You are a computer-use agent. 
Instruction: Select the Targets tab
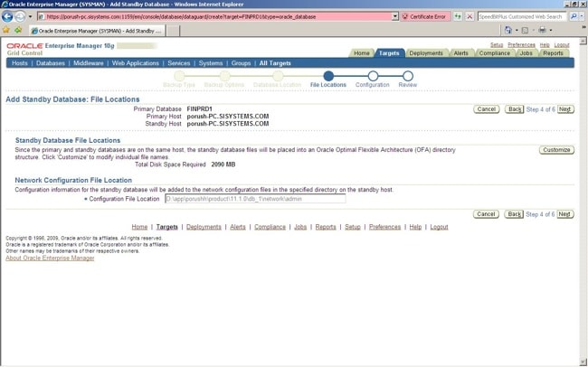[389, 53]
